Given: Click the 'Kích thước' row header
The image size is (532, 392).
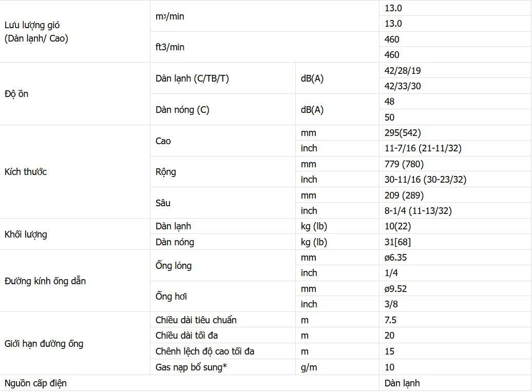Looking at the screenshot, I should 26,172.
